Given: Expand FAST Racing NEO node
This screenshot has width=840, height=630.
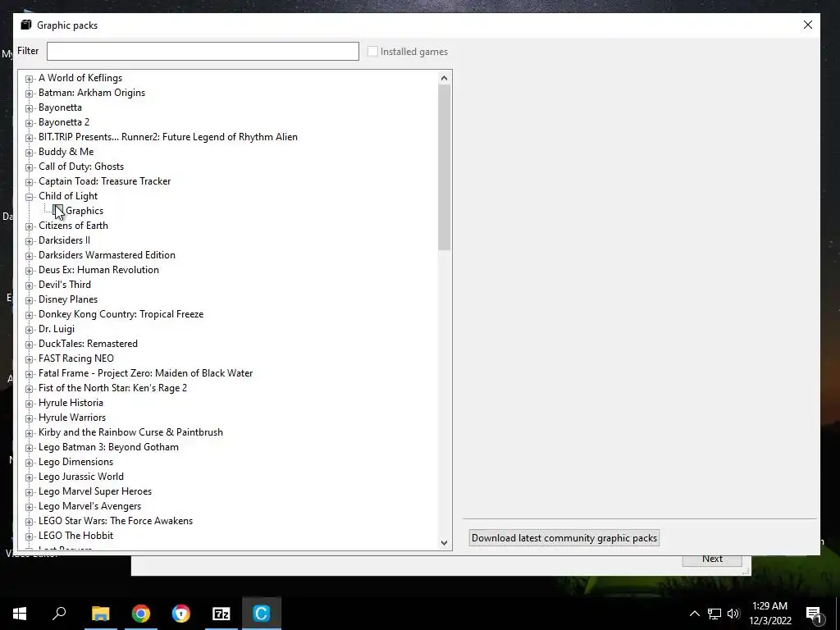Looking at the screenshot, I should coord(29,359).
